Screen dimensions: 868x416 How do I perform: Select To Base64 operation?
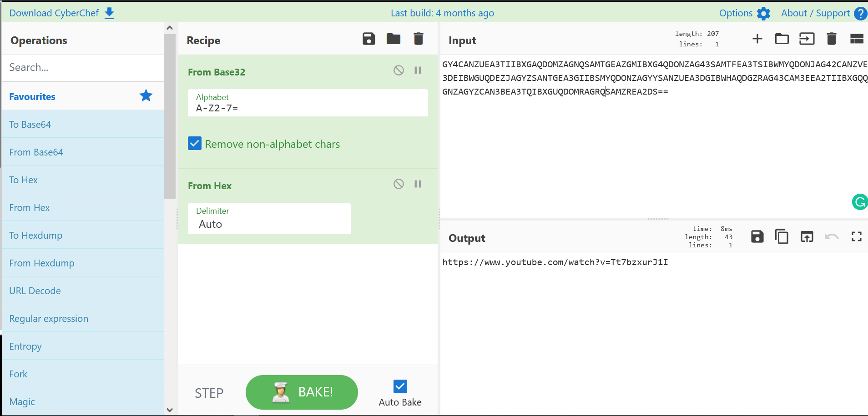[x=83, y=124]
